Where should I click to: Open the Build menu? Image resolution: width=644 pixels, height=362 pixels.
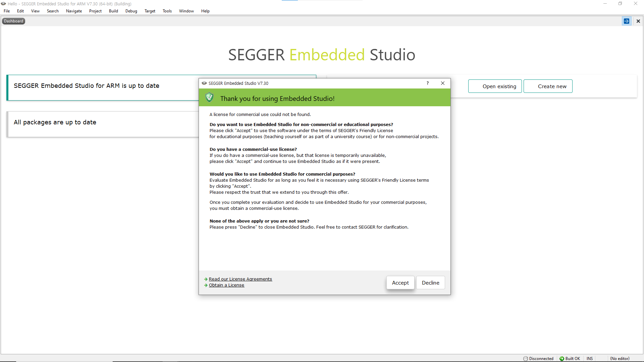click(113, 11)
